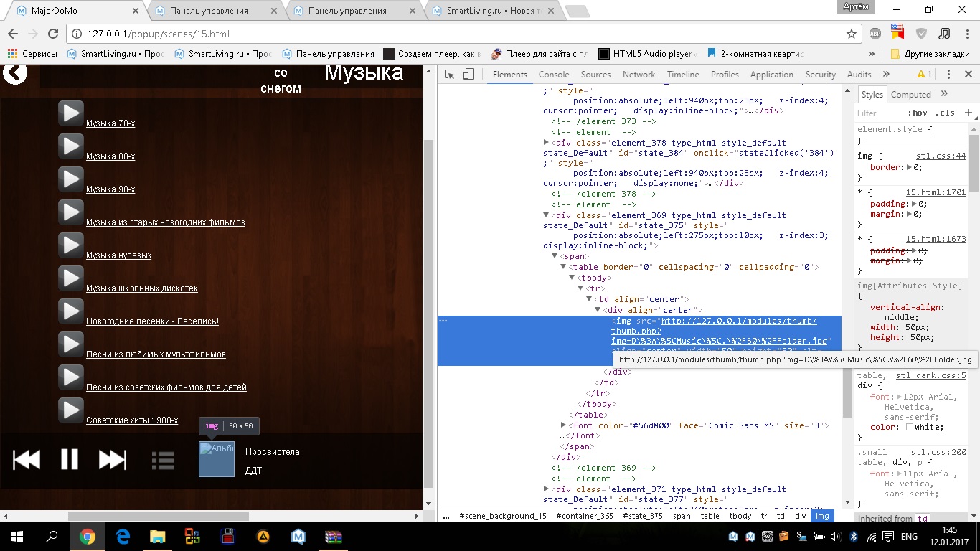Image resolution: width=980 pixels, height=551 pixels.
Task: Pause the currently playing song
Action: 70,459
